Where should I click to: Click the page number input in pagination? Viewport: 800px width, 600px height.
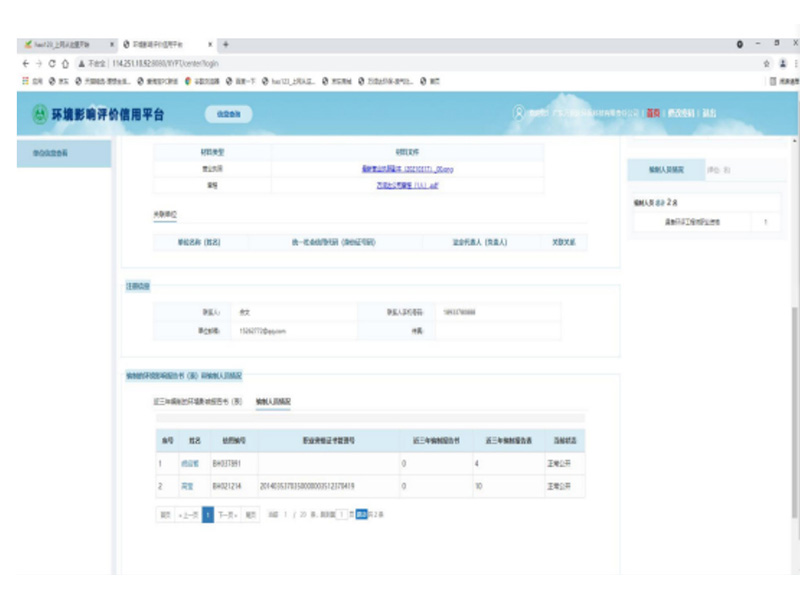[342, 514]
